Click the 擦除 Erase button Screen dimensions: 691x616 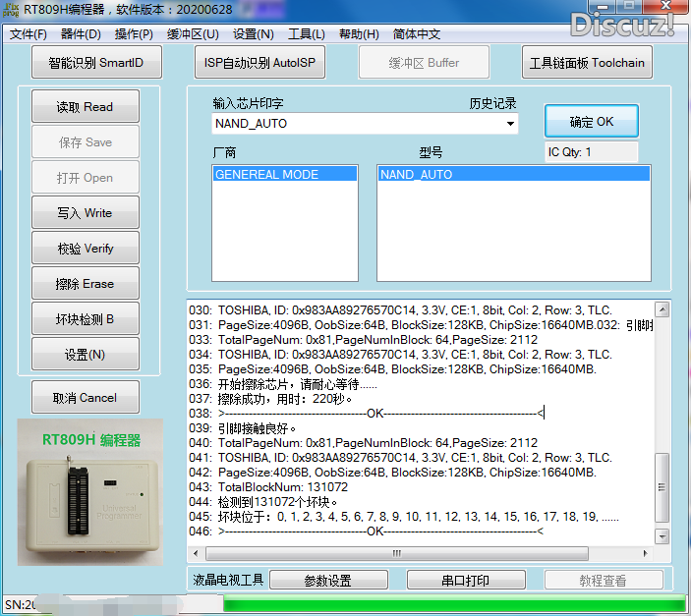pos(86,284)
